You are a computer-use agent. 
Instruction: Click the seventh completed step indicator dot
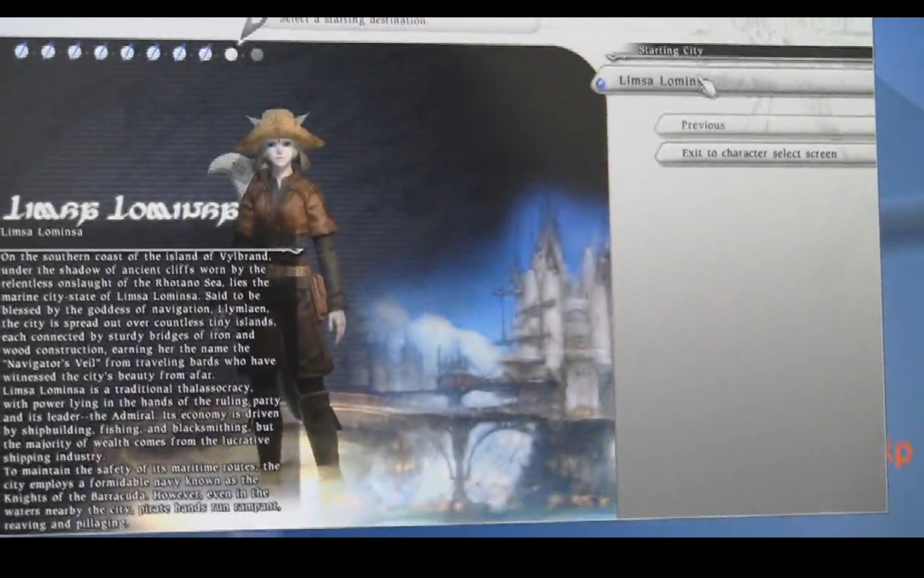179,53
